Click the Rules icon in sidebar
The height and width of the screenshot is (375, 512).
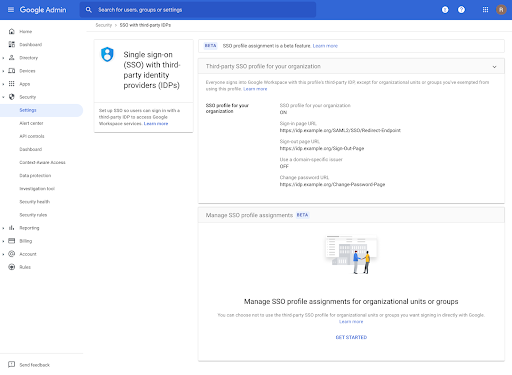[x=12, y=267]
